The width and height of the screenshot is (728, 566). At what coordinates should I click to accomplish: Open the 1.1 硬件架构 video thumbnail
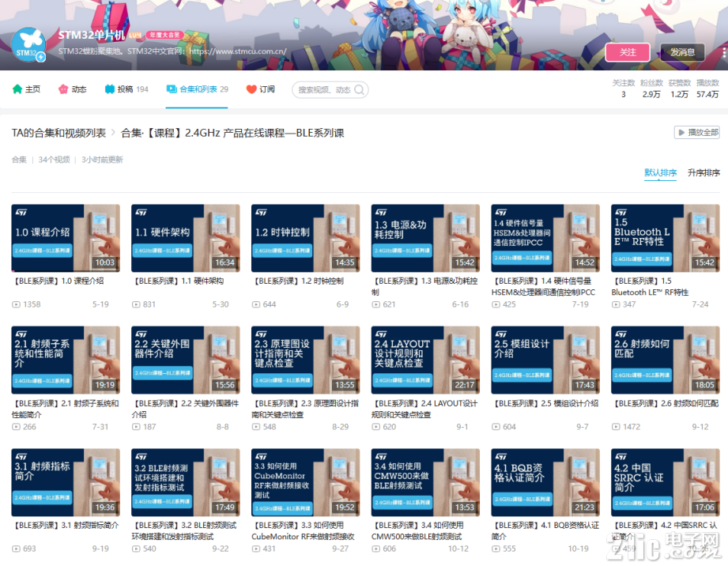pyautogui.click(x=186, y=238)
